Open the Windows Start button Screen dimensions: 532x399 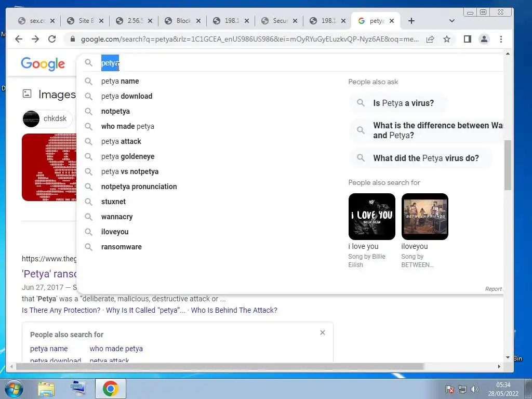tap(13, 389)
